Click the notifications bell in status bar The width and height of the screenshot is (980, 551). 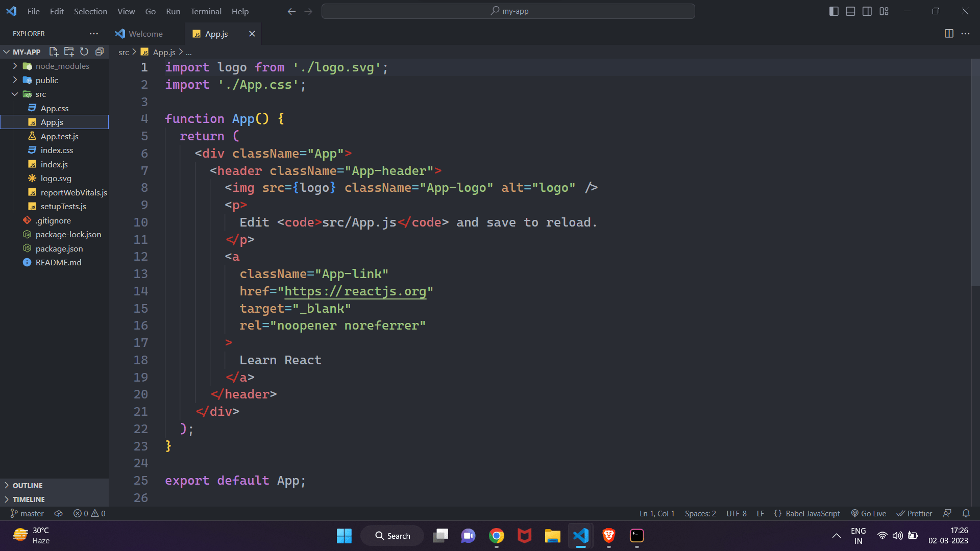(966, 513)
